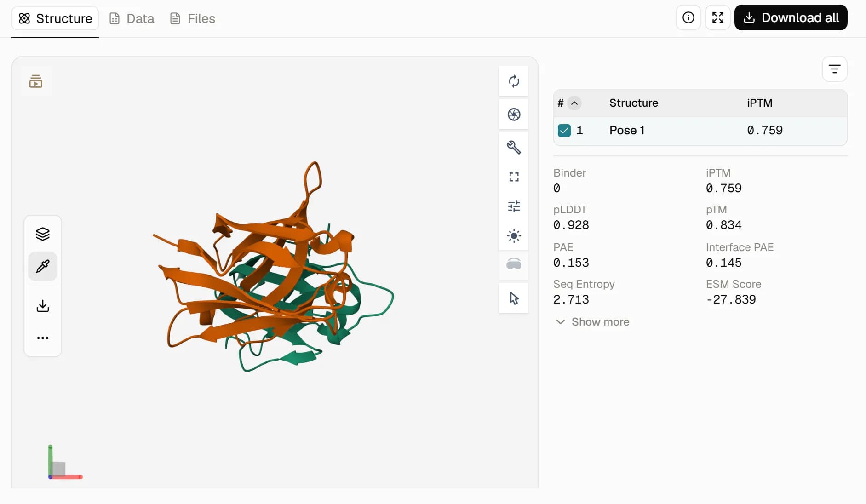Open the sliders controls panel icon

point(514,206)
